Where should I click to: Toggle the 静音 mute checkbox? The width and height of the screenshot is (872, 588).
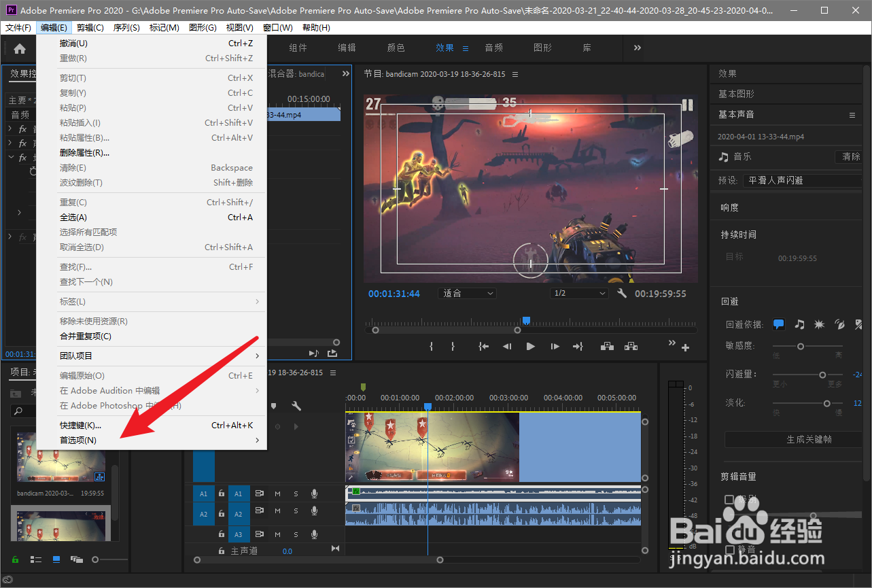[729, 549]
